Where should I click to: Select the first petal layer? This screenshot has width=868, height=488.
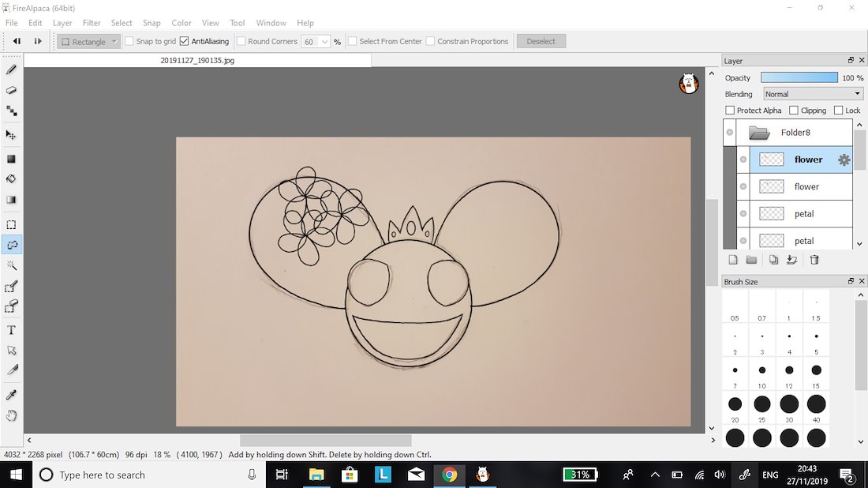tap(801, 214)
